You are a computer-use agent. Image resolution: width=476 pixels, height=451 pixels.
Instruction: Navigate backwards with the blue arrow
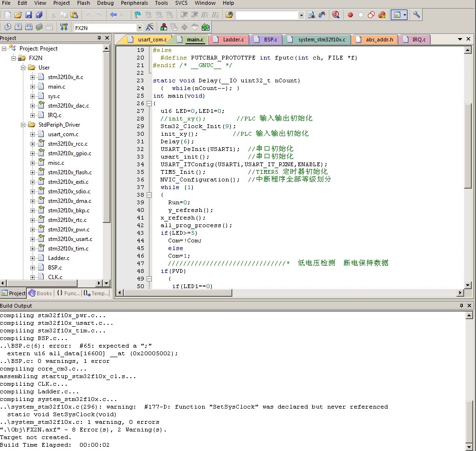(x=113, y=15)
